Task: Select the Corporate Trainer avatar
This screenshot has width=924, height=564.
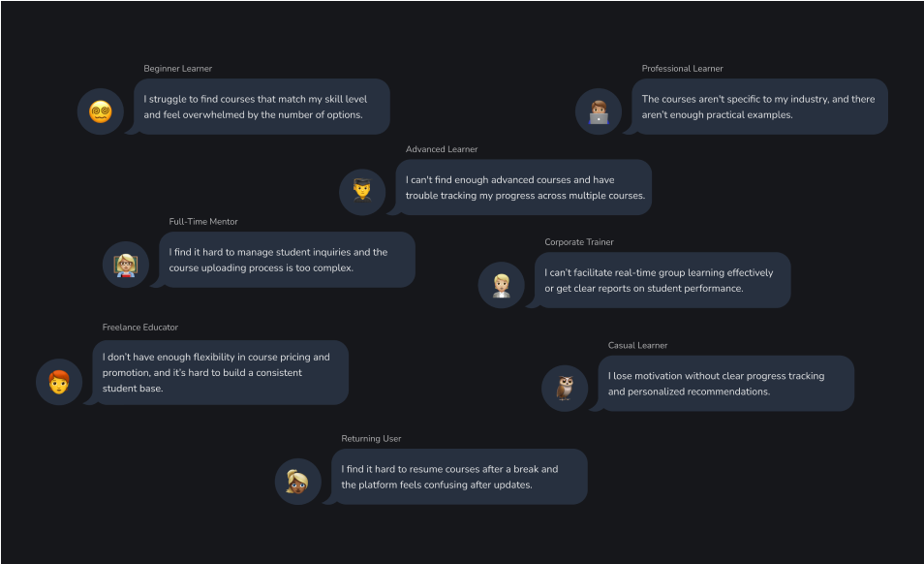Action: [502, 285]
